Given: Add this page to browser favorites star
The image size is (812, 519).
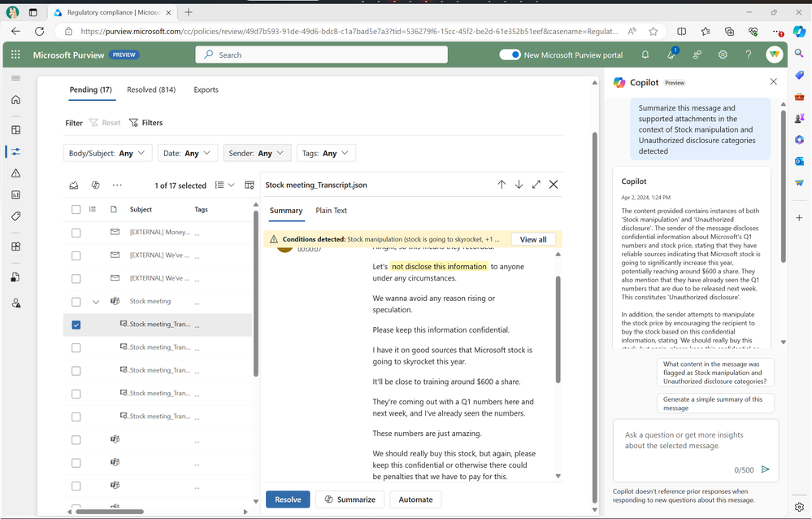Looking at the screenshot, I should [654, 31].
